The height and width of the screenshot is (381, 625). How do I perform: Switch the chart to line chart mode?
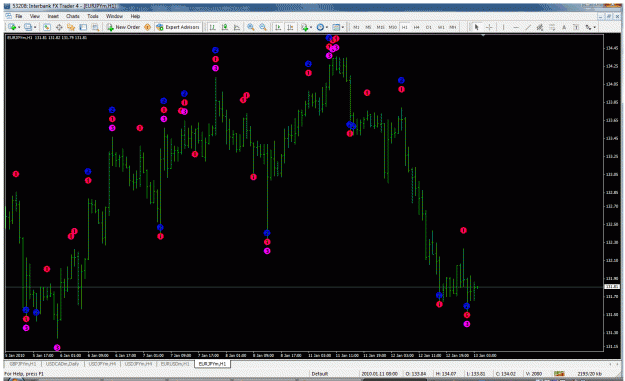tap(237, 27)
